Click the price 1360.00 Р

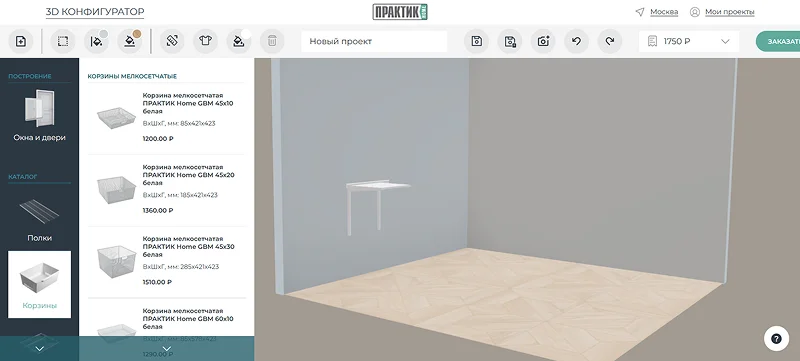click(158, 210)
